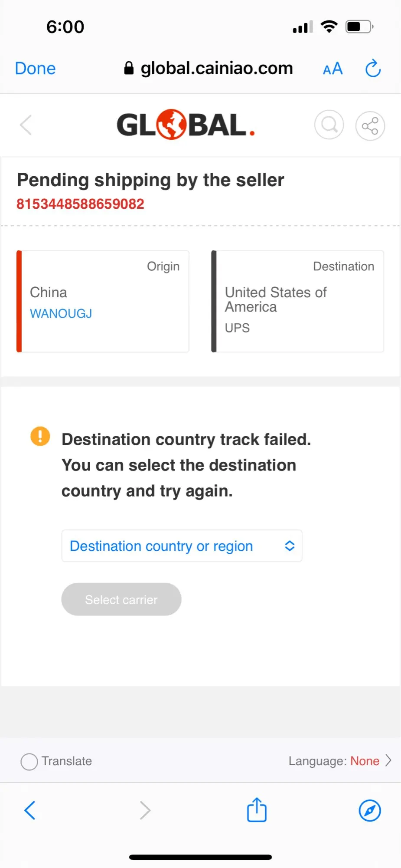401x868 pixels.
Task: Tap the tracking number 8153448588659082
Action: 80,204
